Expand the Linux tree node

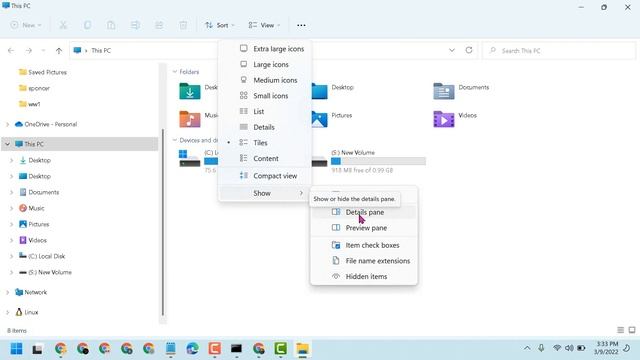pyautogui.click(x=7, y=312)
